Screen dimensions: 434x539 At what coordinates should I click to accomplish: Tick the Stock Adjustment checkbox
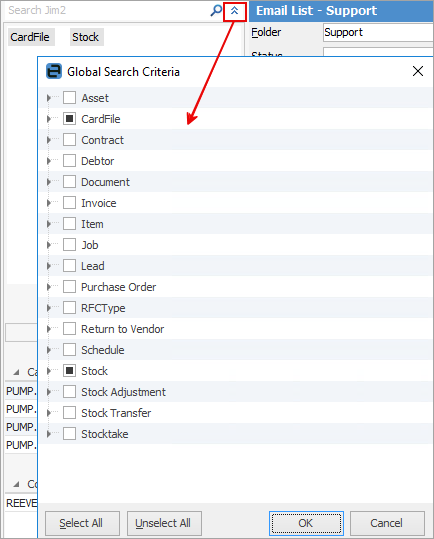(69, 392)
